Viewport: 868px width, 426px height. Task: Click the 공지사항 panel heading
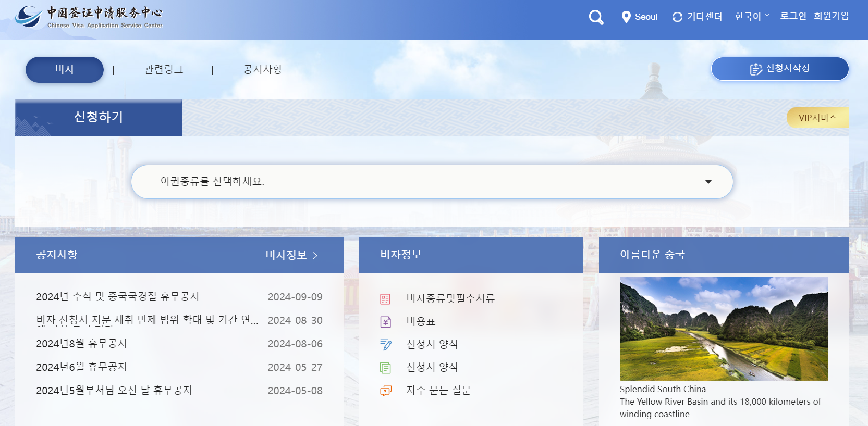[x=57, y=255]
